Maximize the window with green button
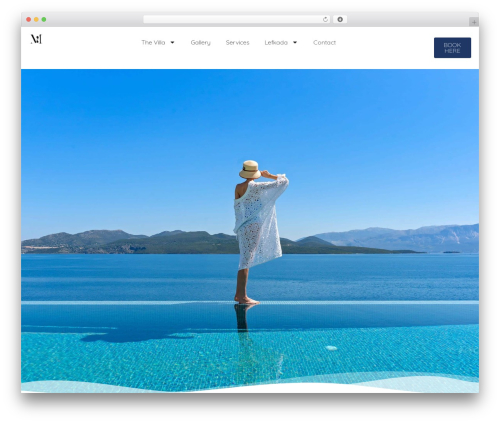This screenshot has height=423, width=500. 44,19
